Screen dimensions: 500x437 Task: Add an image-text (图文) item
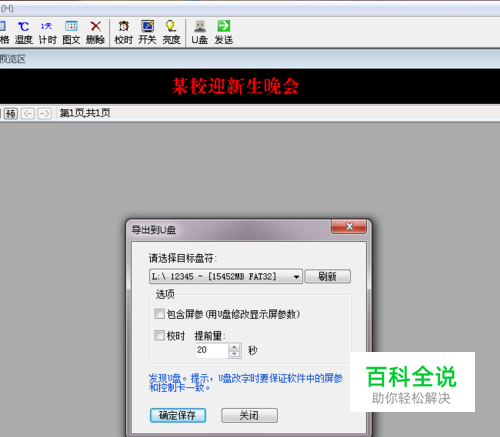point(71,32)
